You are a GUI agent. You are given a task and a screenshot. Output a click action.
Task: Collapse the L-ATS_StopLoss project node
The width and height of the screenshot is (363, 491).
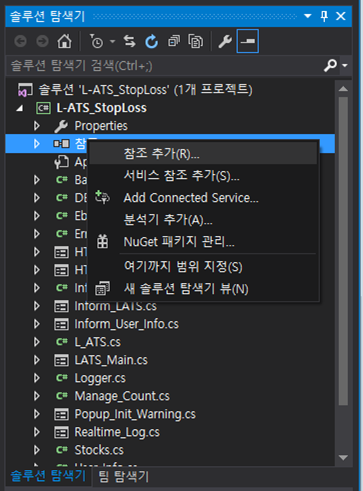point(20,108)
